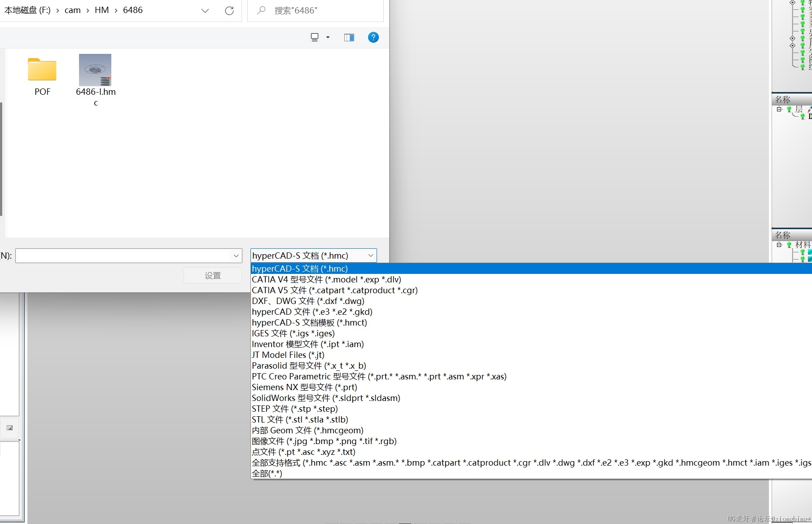
Task: Open the POF folder
Action: pyautogui.click(x=42, y=76)
